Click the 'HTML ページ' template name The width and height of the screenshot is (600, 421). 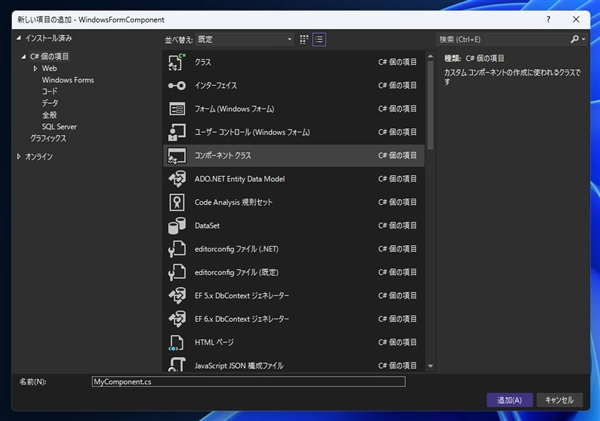coord(214,342)
